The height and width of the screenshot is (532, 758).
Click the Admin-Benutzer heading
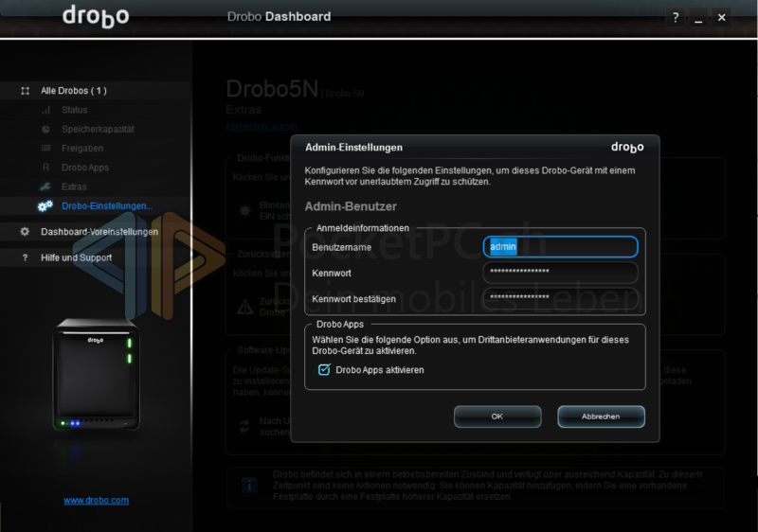click(351, 206)
